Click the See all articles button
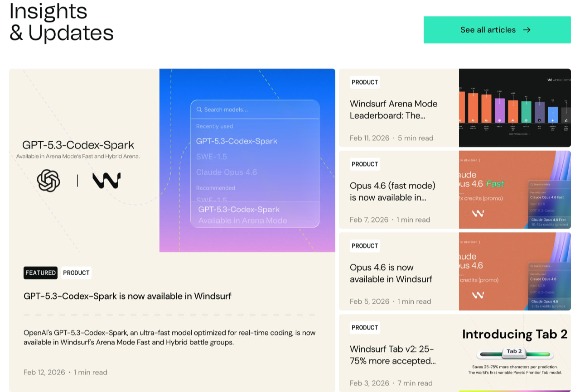This screenshot has height=392, width=580. pos(497,30)
